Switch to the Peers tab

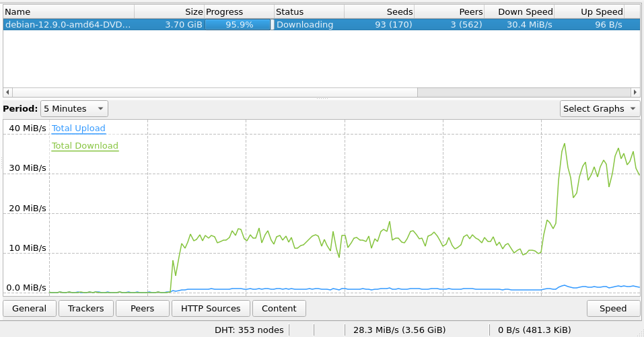click(x=143, y=309)
